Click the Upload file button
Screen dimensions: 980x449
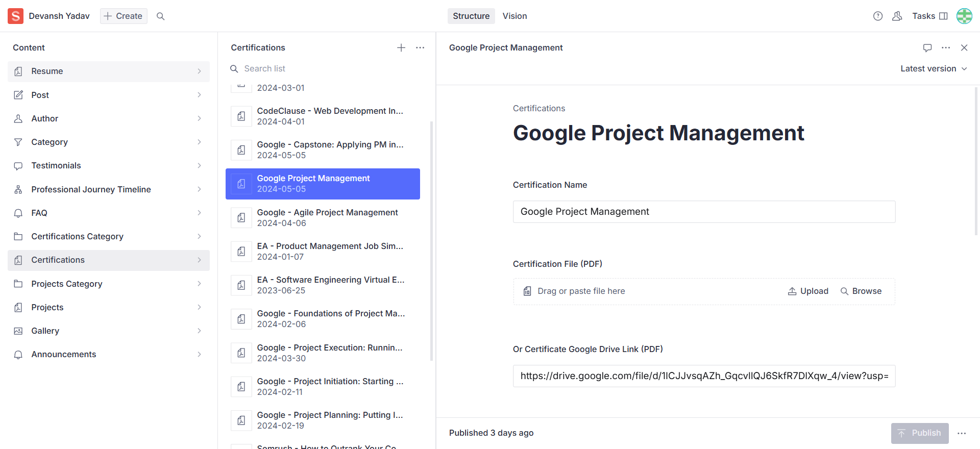[x=808, y=291]
